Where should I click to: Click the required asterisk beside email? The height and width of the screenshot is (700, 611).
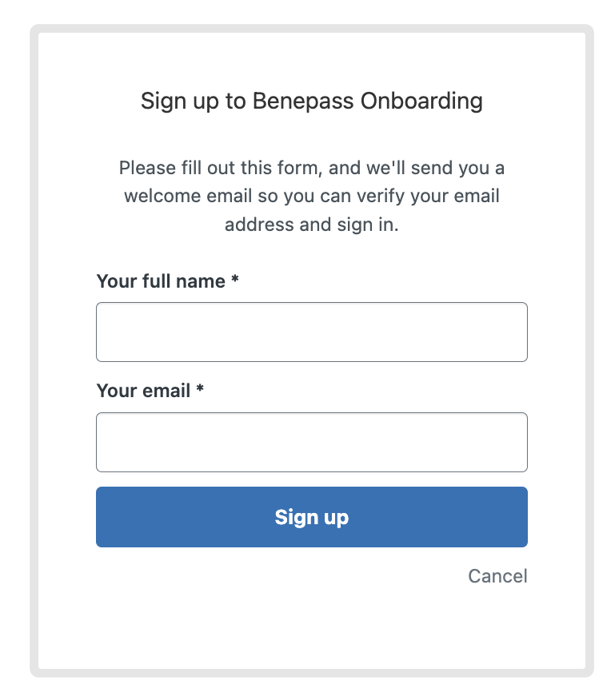coord(200,389)
